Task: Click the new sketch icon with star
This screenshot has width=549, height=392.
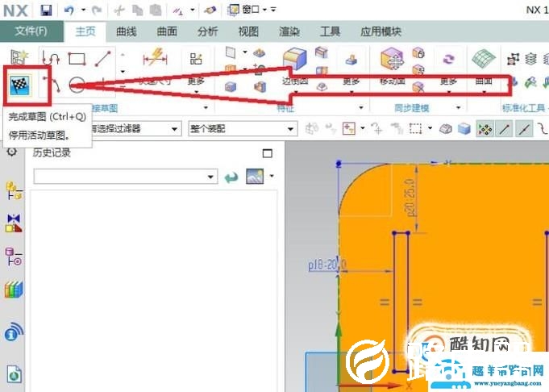Action: pyautogui.click(x=19, y=57)
